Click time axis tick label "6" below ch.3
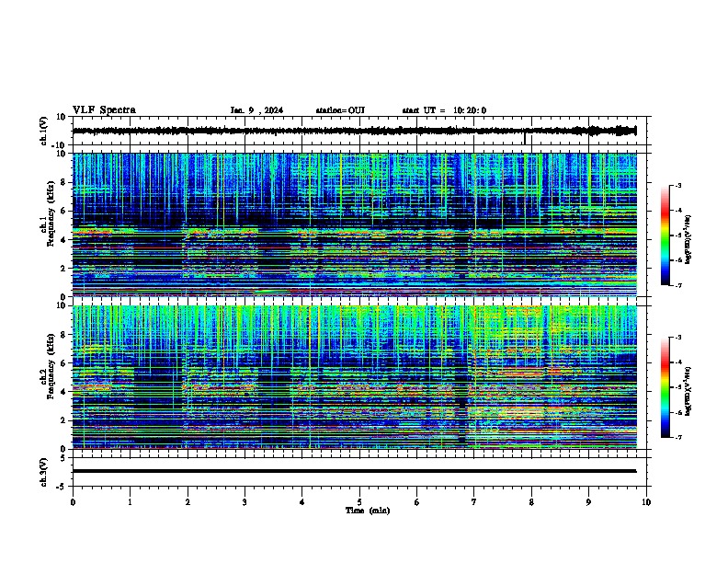Image resolution: width=728 pixels, height=563 pixels. 417,502
